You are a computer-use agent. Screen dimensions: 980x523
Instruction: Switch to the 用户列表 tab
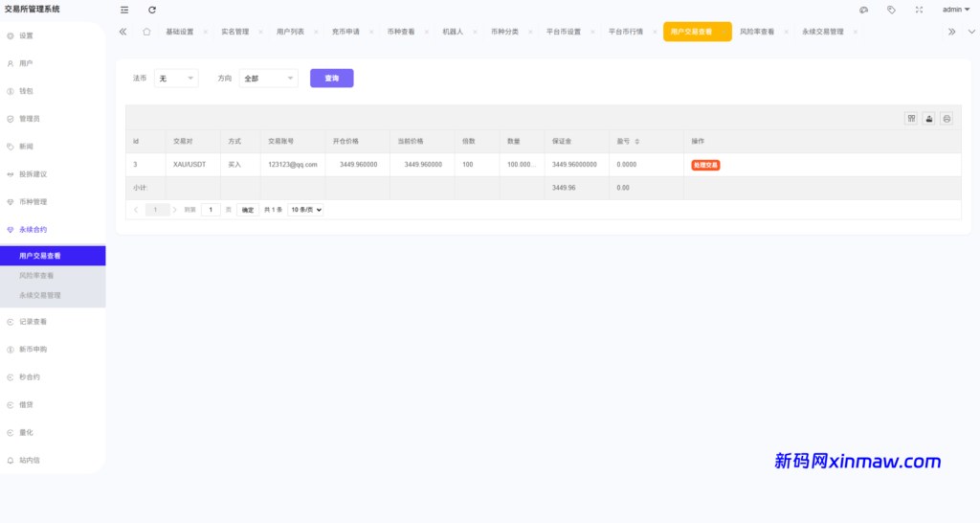coord(290,32)
